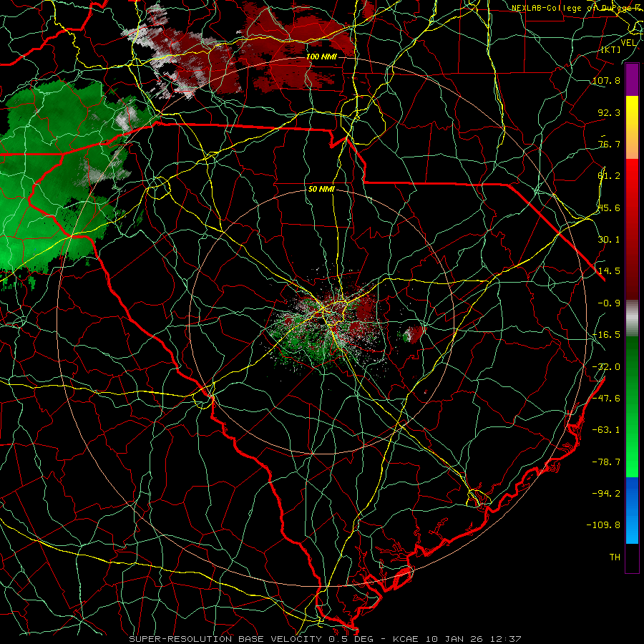Screen dimensions: 644x644
Task: Click the -78.7 scale value
Action: [606, 462]
